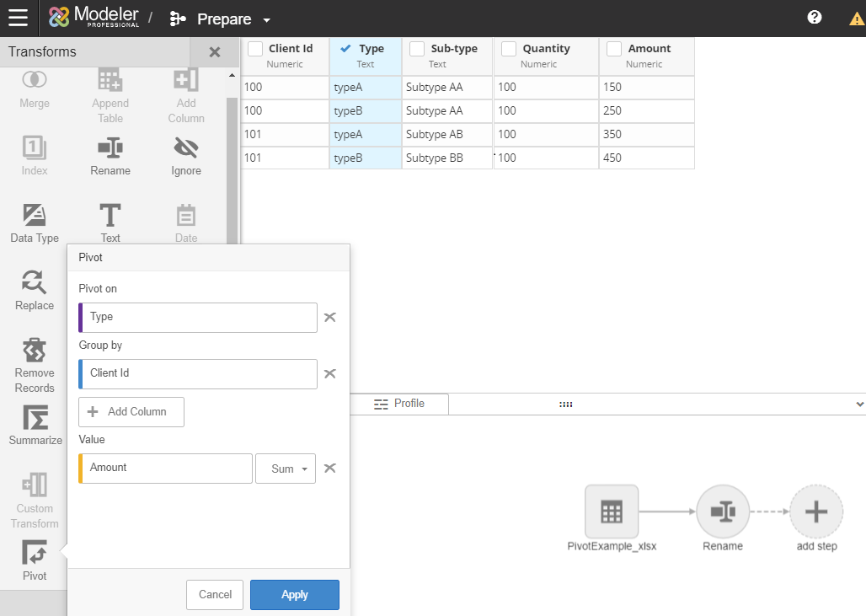The image size is (866, 616).
Task: Open the hamburger main menu
Action: tap(18, 18)
